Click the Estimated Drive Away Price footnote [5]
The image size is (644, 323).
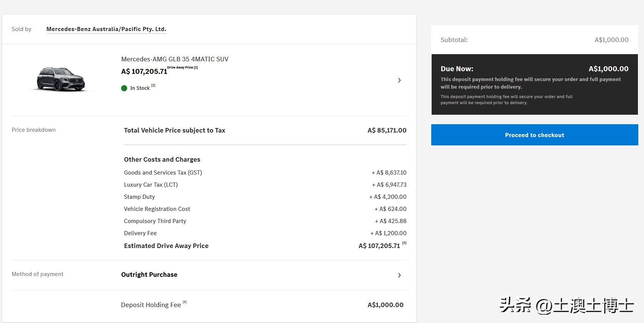[x=404, y=243]
